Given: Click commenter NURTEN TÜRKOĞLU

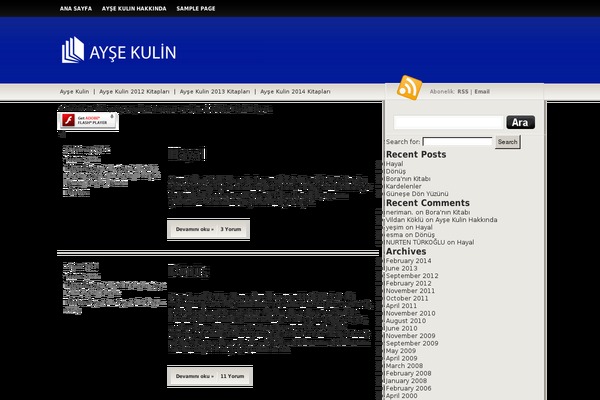Looking at the screenshot, I should (415, 242).
